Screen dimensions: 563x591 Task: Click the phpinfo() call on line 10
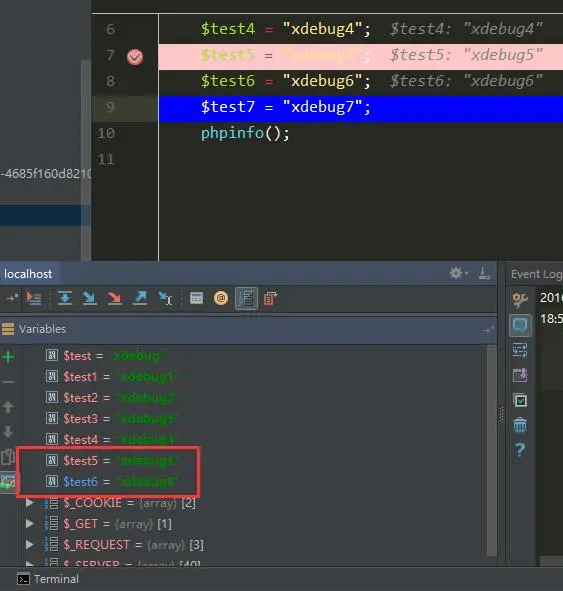(245, 133)
